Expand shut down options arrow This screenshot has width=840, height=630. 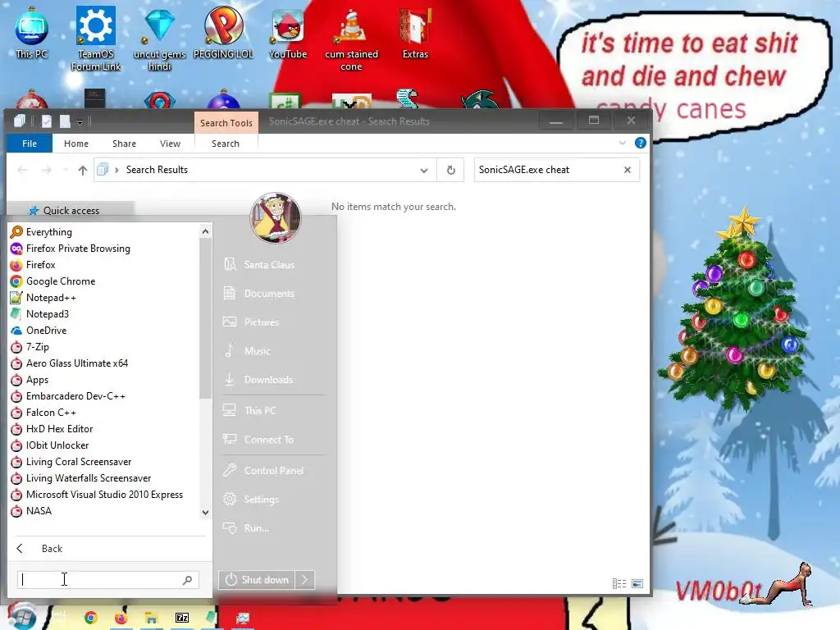(305, 580)
